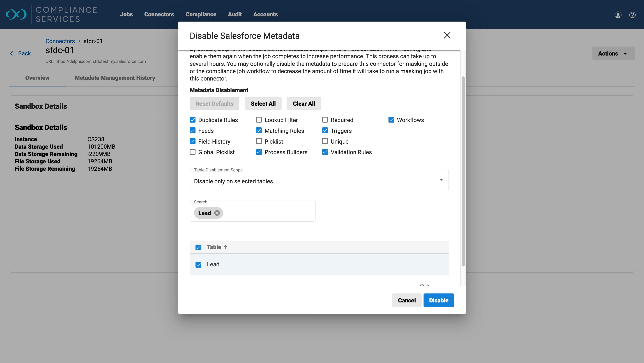Open the Compliance nav menu
The width and height of the screenshot is (644, 363).
tap(201, 14)
